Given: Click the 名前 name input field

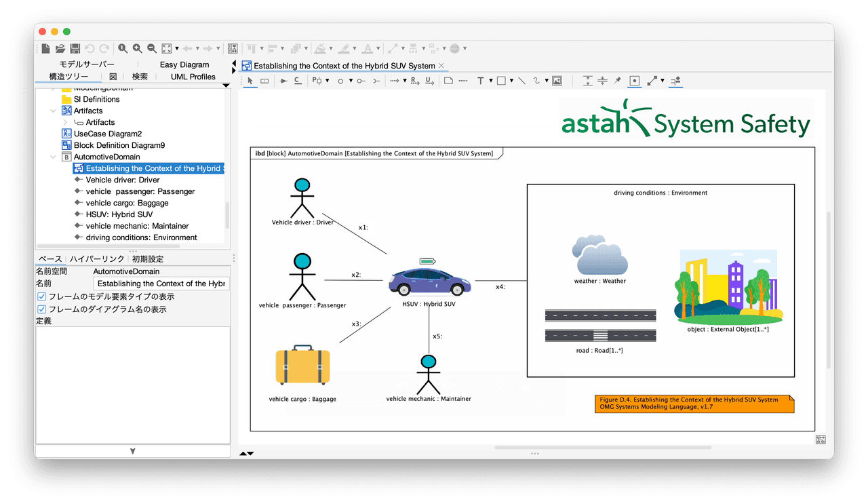Looking at the screenshot, I should [x=161, y=284].
